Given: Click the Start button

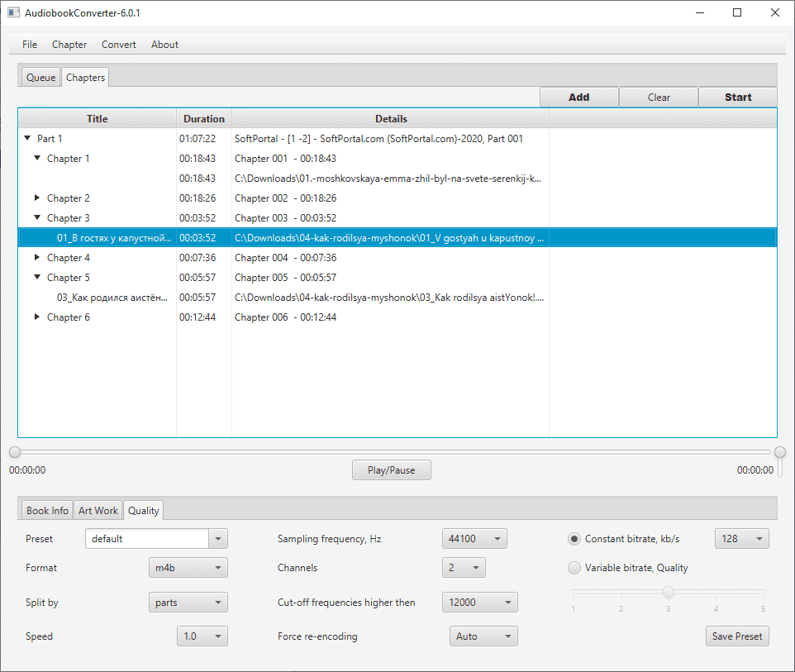Looking at the screenshot, I should click(738, 97).
